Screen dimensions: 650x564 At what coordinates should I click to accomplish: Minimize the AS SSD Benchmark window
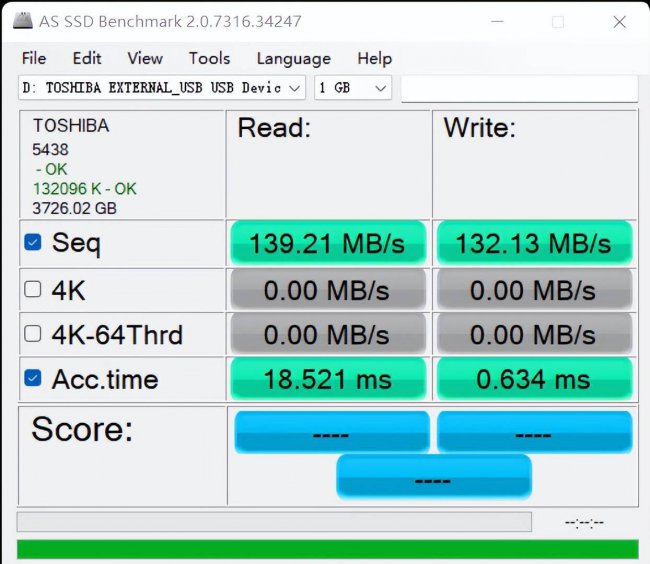coord(497,22)
